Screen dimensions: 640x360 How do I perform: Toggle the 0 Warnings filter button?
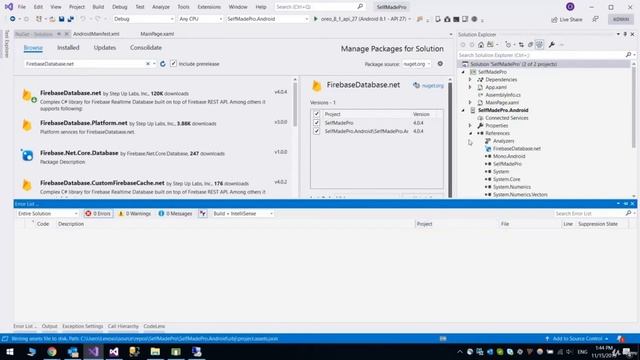tap(135, 213)
